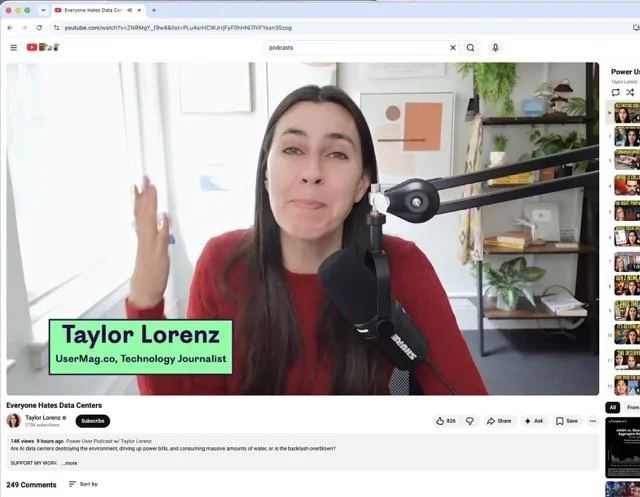This screenshot has width=640, height=497.
Task: Open the YouTube hamburger guide menu
Action: (13, 48)
